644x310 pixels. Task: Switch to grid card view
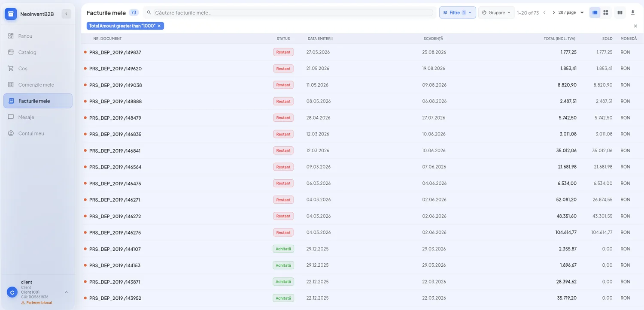click(606, 13)
